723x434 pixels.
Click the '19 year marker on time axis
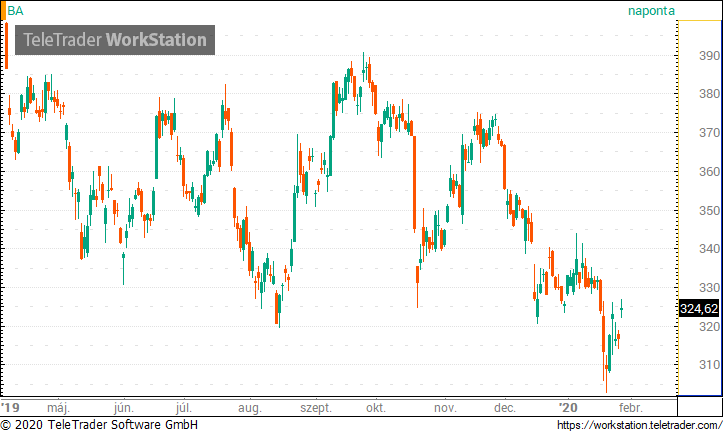pyautogui.click(x=11, y=408)
